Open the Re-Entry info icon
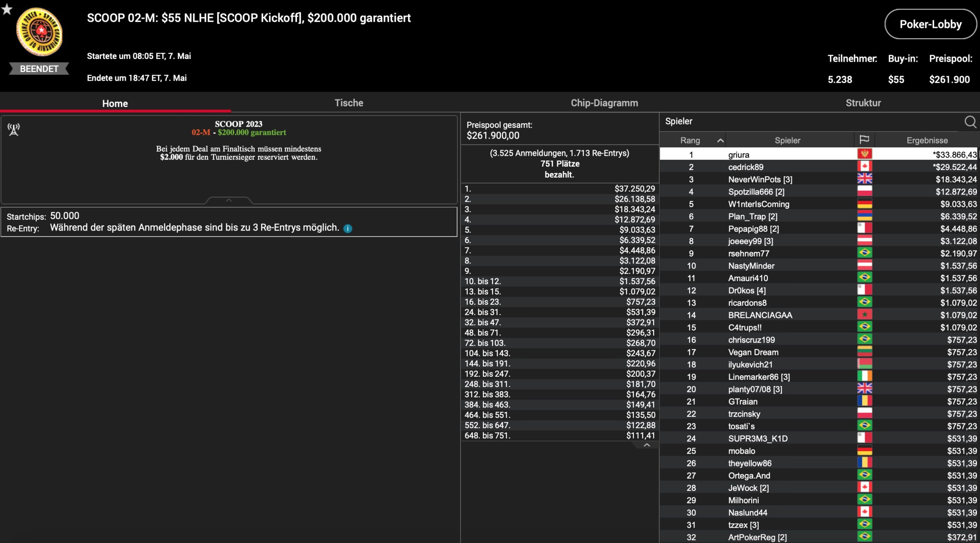 point(348,228)
